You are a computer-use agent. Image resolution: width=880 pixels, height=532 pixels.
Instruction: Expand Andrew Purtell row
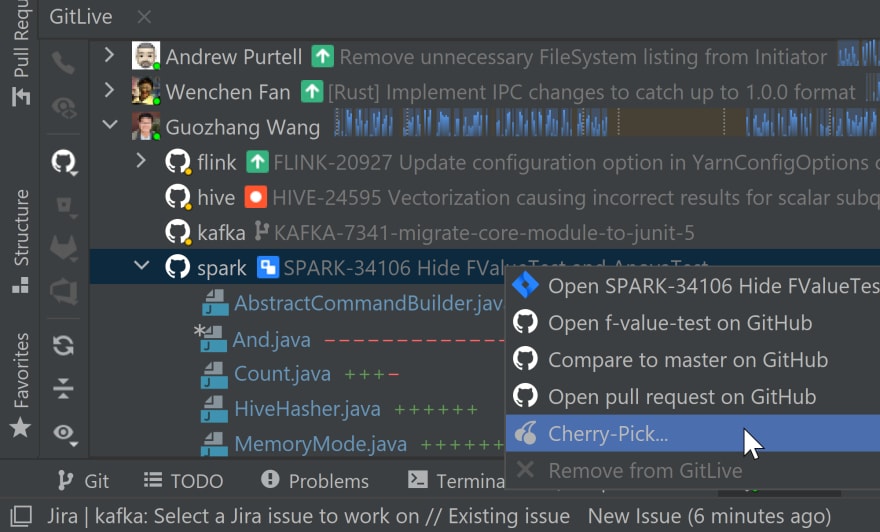[x=109, y=55]
